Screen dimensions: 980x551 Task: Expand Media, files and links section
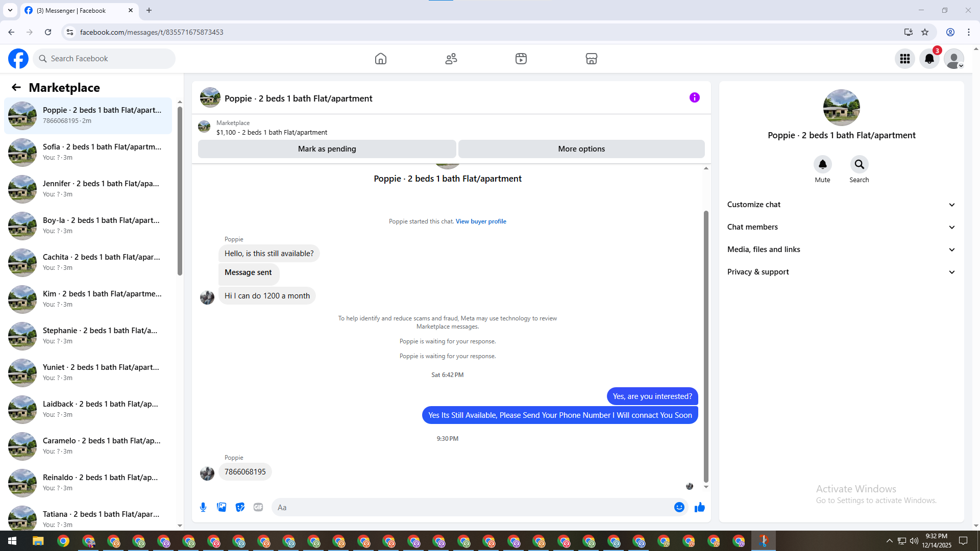841,249
